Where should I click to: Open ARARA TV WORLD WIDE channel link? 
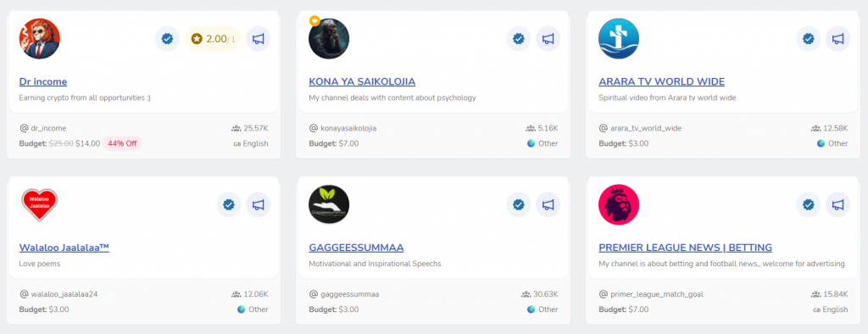click(x=661, y=82)
